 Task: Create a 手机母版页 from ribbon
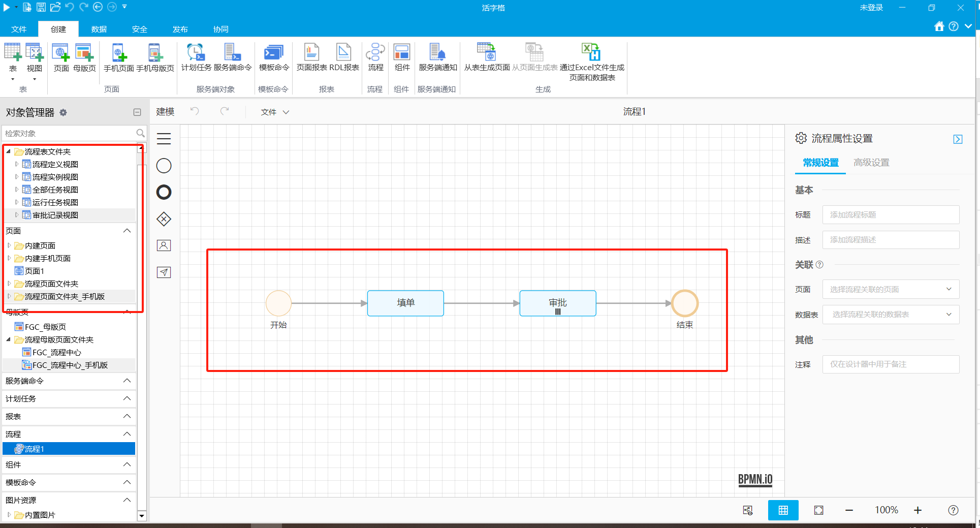point(155,58)
